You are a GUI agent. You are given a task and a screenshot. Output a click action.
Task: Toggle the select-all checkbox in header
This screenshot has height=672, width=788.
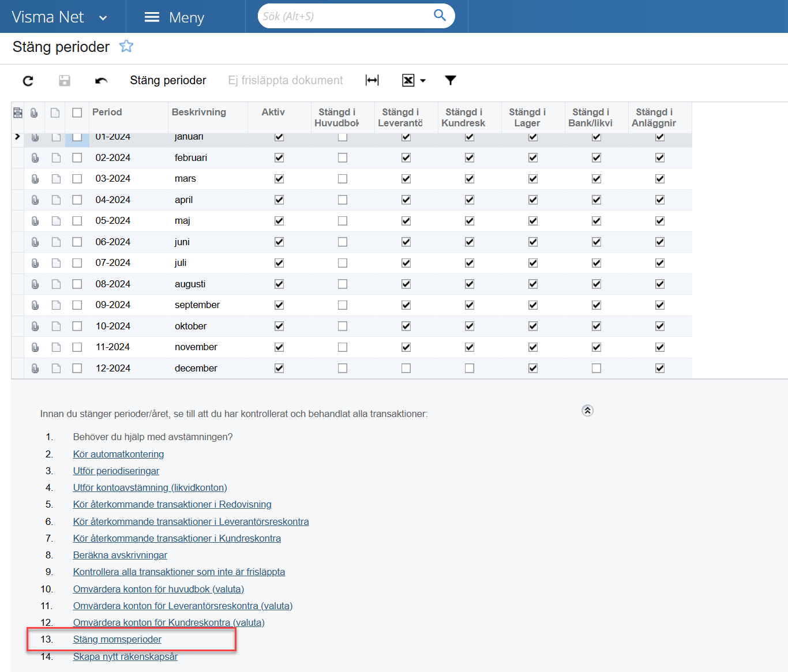[77, 112]
